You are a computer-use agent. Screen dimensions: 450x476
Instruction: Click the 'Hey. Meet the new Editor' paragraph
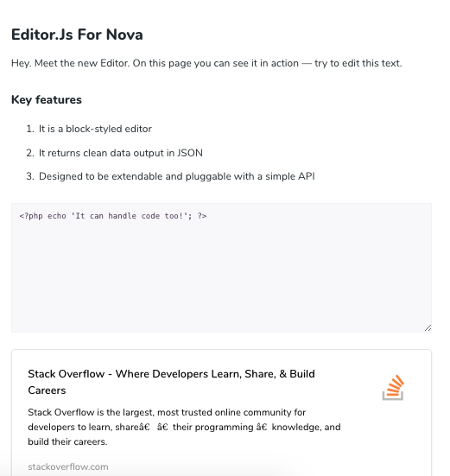tap(206, 63)
